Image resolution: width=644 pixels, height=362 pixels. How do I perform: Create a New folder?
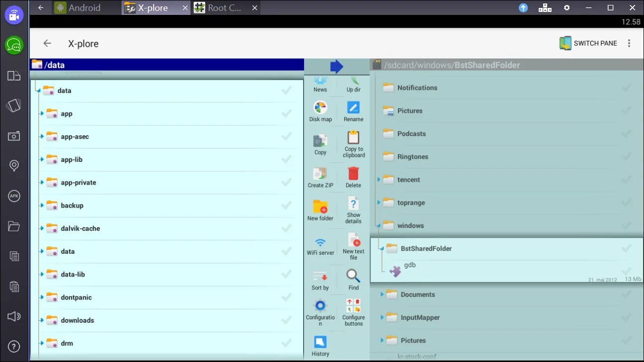pos(320,210)
